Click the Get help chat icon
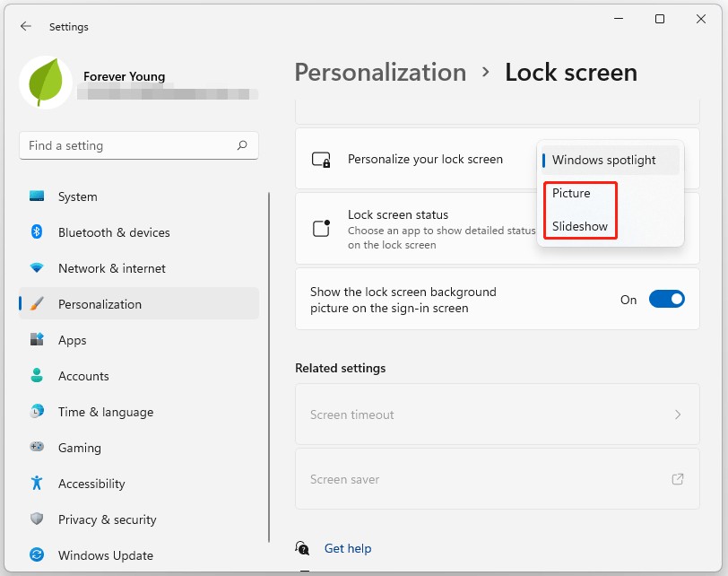 302,548
